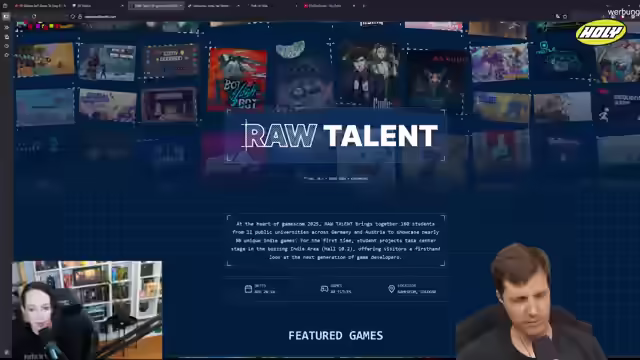Click the RAW TALENT headline
This screenshot has width=640, height=360.
pyautogui.click(x=341, y=136)
